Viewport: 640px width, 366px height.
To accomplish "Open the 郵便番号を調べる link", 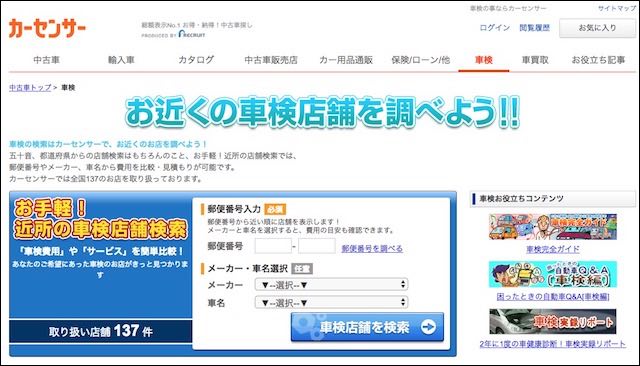I will coord(372,248).
